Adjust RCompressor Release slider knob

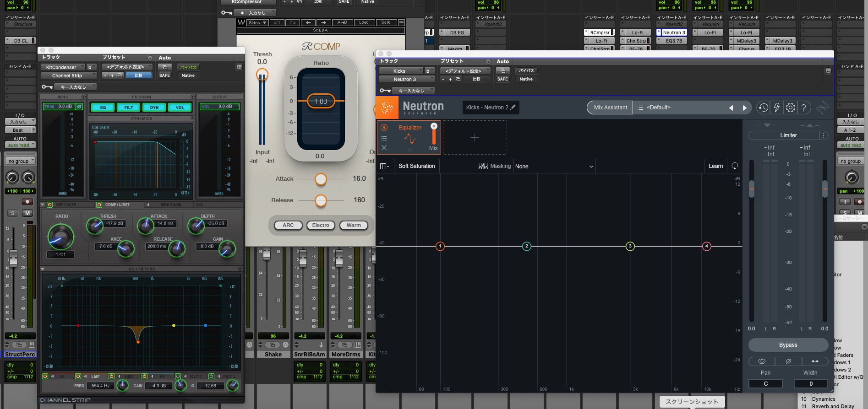pyautogui.click(x=321, y=200)
